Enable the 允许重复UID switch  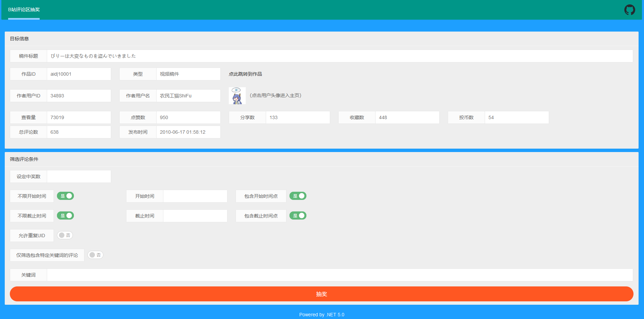[x=65, y=235]
